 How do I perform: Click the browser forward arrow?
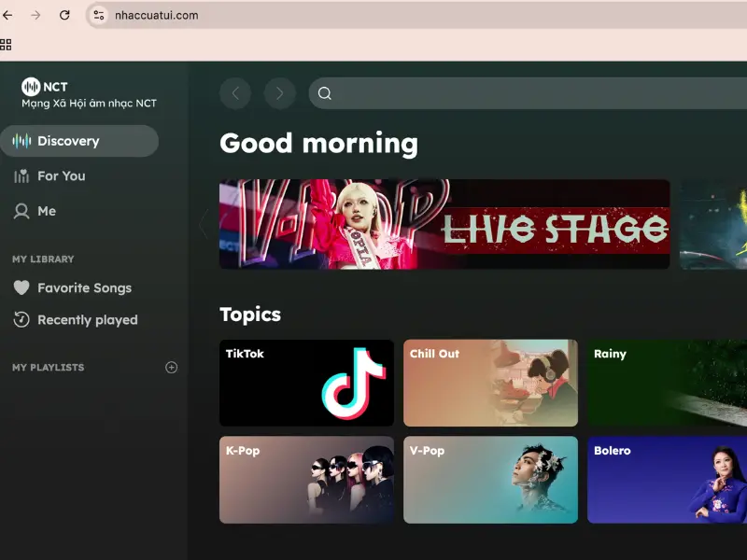(x=35, y=15)
